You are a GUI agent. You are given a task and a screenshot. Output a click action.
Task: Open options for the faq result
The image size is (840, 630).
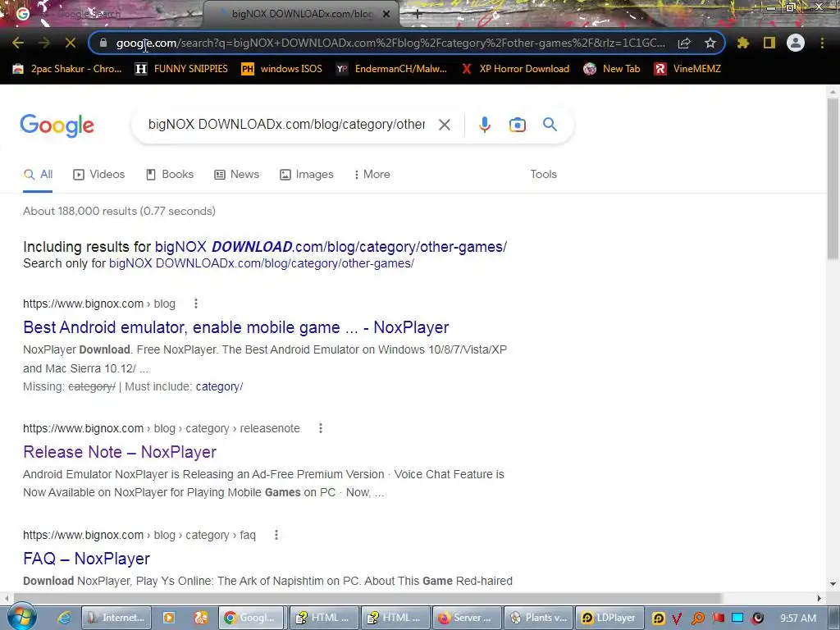tap(276, 535)
